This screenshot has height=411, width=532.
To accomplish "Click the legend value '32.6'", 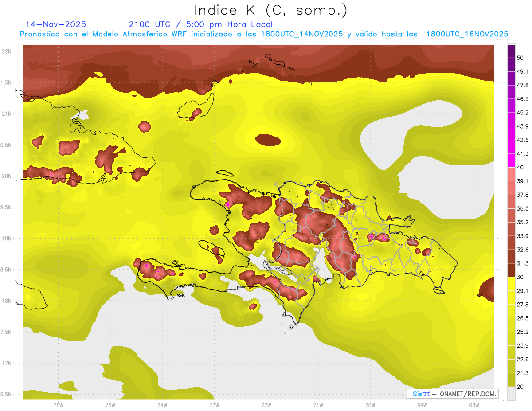I will point(523,250).
